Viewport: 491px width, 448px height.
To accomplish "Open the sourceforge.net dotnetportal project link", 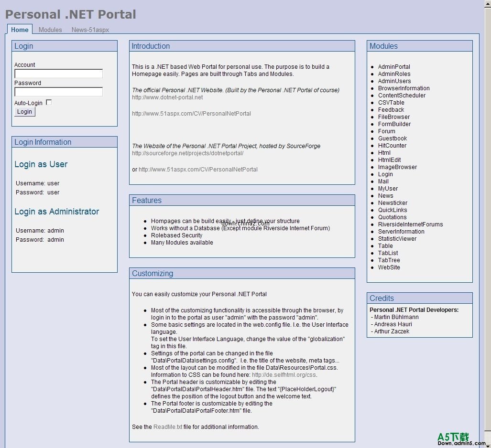I will 187,153.
